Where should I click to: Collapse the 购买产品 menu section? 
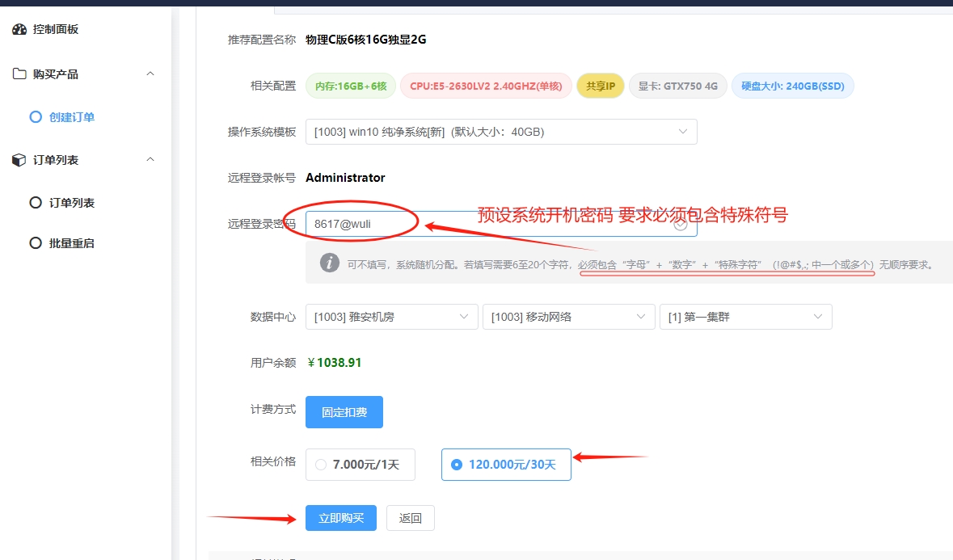(150, 74)
